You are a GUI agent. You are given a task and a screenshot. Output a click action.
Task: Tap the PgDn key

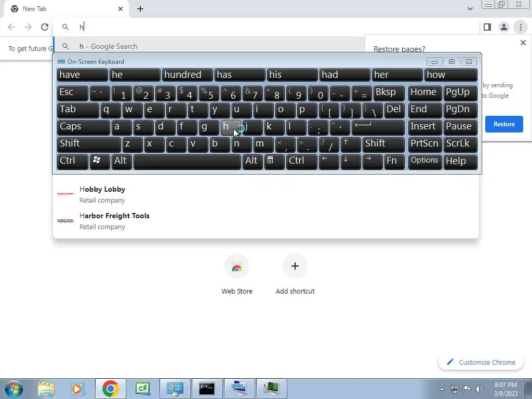click(460, 111)
